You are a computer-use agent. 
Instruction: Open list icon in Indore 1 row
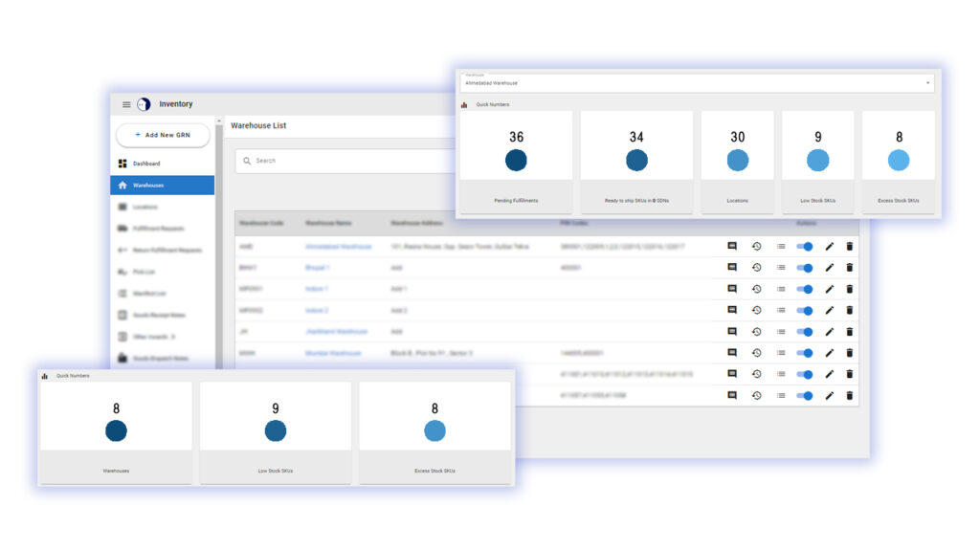(x=781, y=289)
